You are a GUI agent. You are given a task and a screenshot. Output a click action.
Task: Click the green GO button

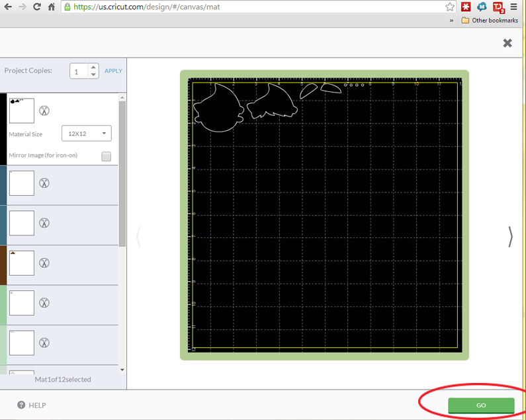coord(481,405)
